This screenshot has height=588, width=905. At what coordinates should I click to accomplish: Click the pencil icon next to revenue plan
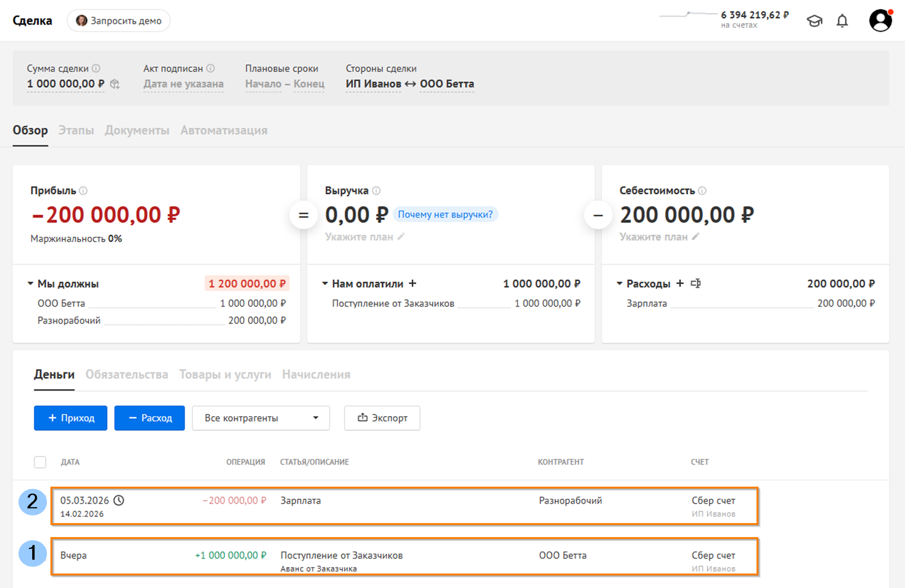coord(401,237)
